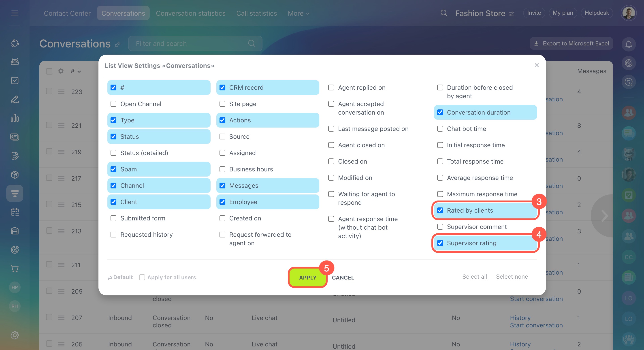Click Select all columns link
Screen dimensions: 644x350
[x=475, y=277]
